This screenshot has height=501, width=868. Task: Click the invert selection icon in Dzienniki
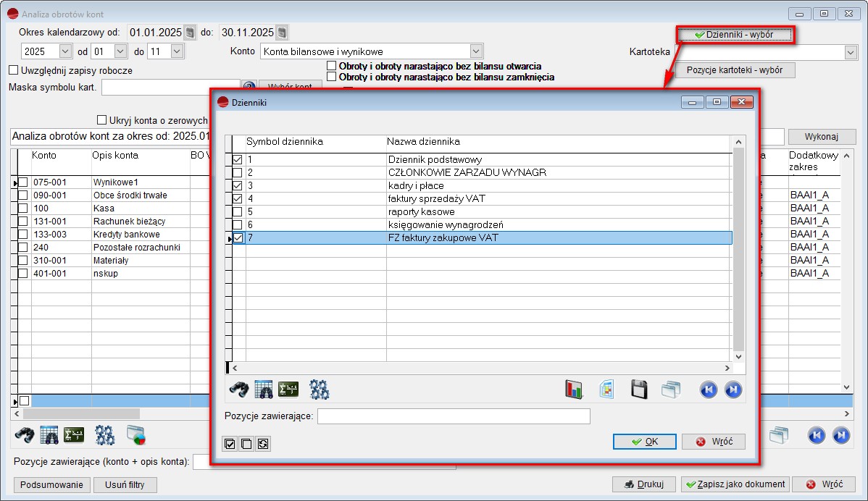coord(263,443)
